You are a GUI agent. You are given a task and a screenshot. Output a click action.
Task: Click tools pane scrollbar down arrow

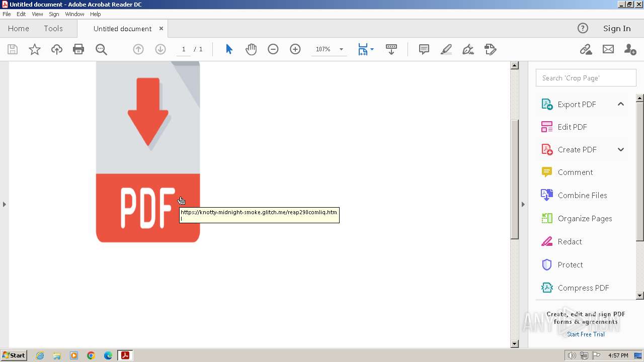tap(640, 296)
